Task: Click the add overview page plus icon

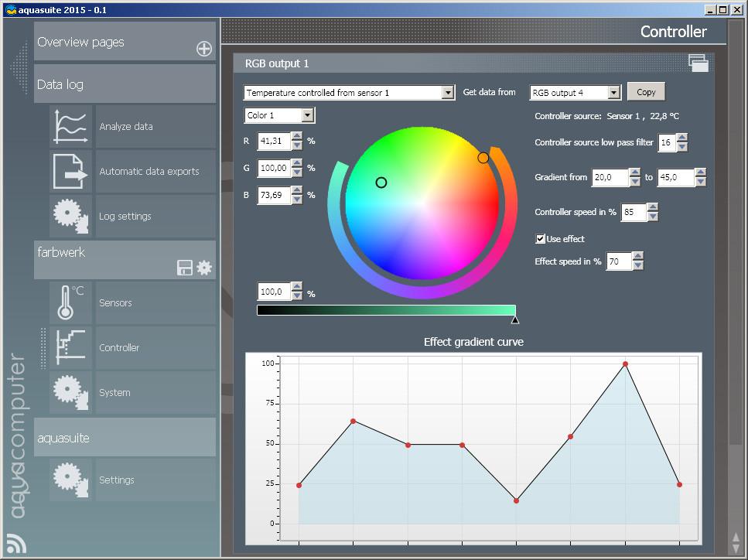Action: [x=204, y=49]
